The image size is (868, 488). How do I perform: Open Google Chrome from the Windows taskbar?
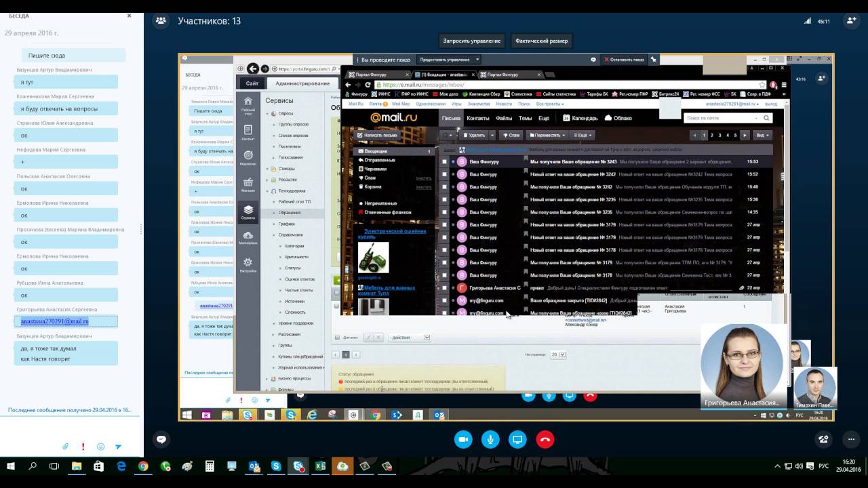[143, 466]
